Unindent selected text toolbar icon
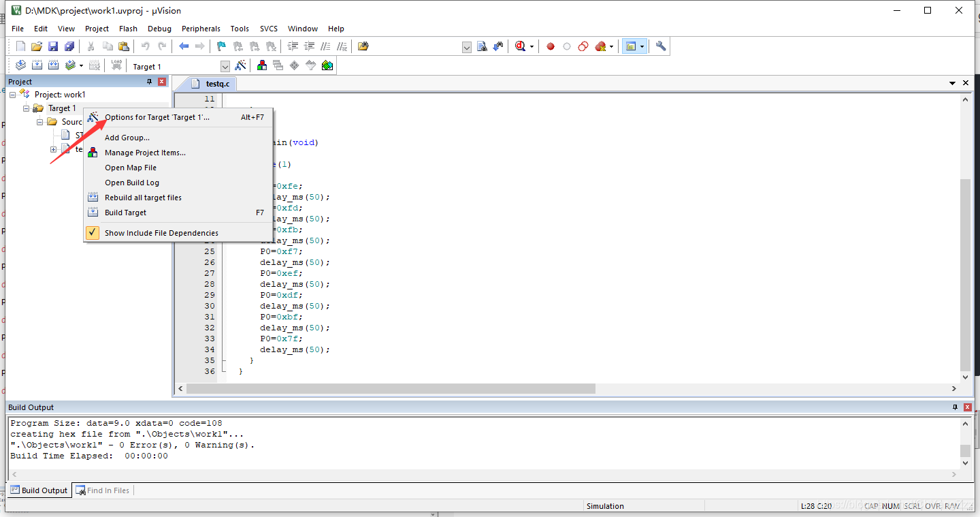 pyautogui.click(x=310, y=46)
